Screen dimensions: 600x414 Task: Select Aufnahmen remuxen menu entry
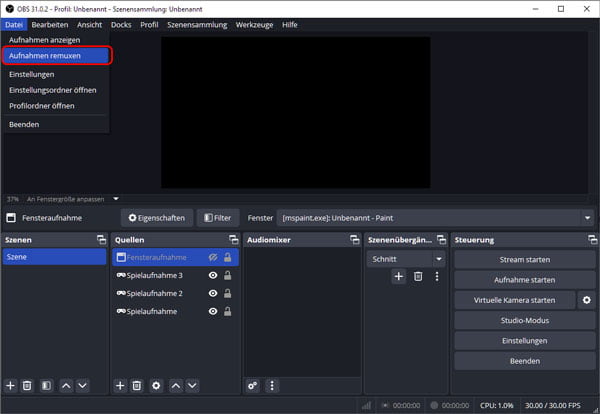57,56
